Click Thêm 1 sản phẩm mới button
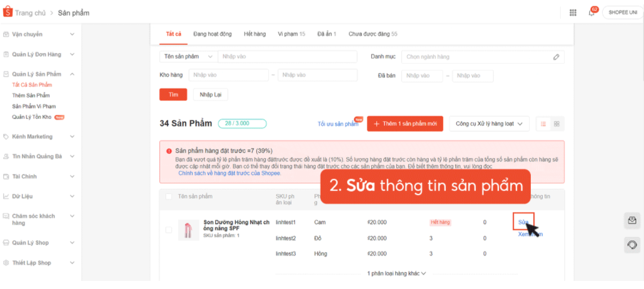 (x=405, y=124)
